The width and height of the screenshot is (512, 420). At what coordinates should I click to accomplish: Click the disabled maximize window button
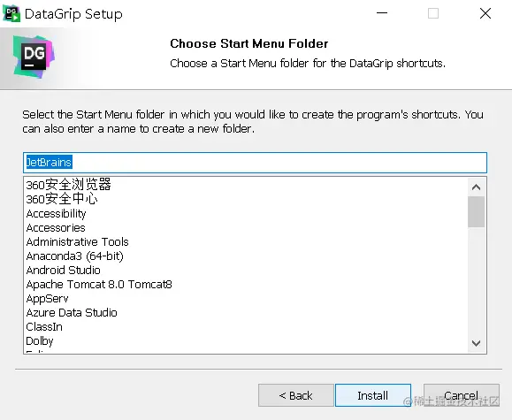433,13
